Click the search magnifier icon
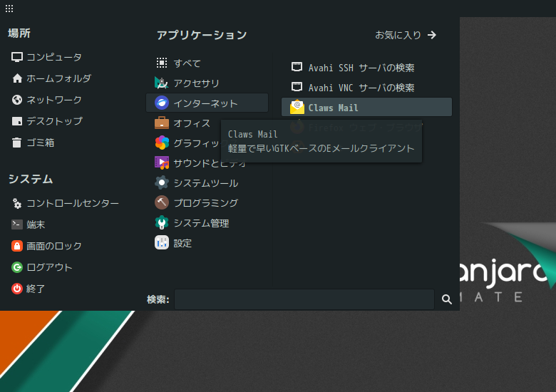 [447, 299]
